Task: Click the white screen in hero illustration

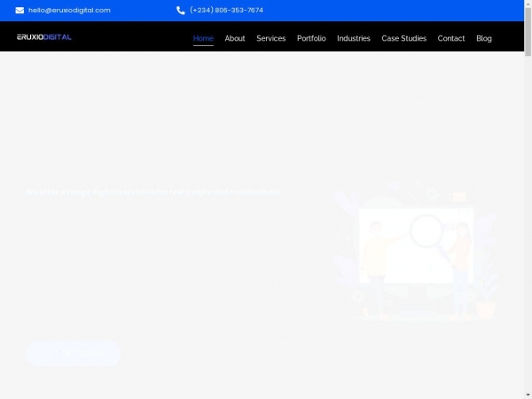Action: click(417, 266)
